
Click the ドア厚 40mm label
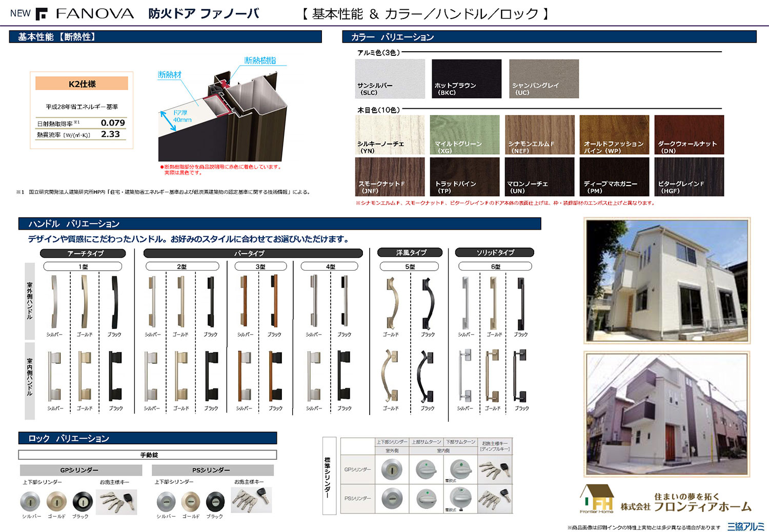183,116
